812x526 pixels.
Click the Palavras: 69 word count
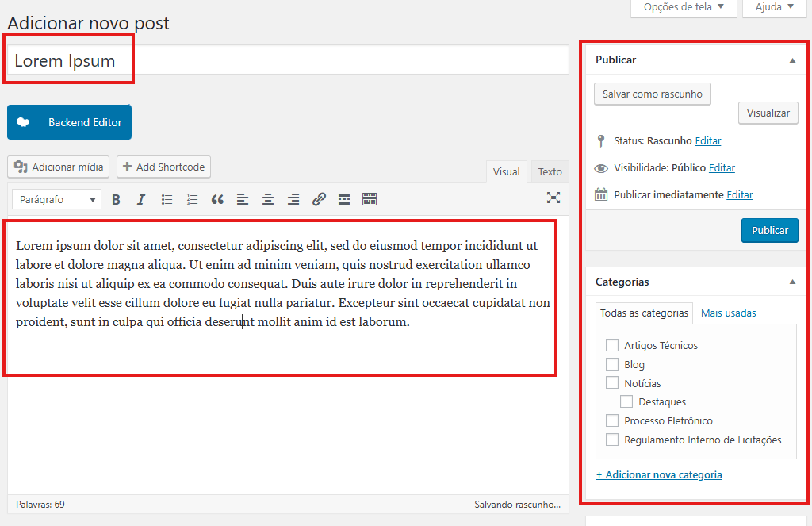click(x=40, y=505)
